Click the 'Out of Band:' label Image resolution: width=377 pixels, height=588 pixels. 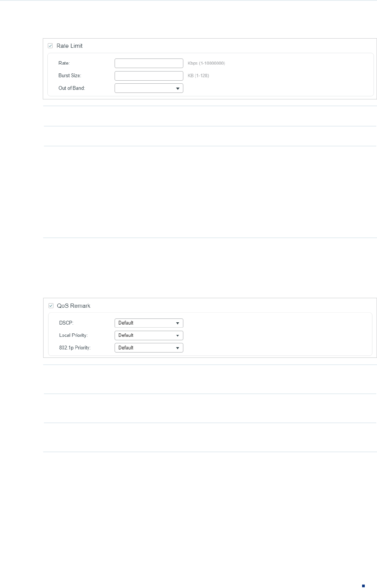point(72,88)
